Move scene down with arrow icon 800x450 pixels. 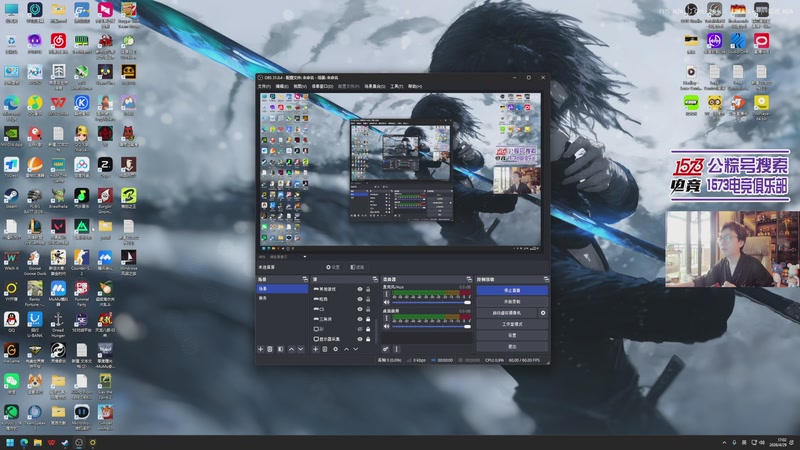301,349
